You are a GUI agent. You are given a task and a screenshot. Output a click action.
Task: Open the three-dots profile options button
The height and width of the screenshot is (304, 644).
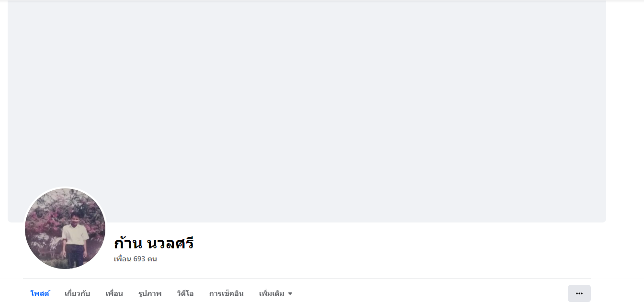tap(579, 293)
